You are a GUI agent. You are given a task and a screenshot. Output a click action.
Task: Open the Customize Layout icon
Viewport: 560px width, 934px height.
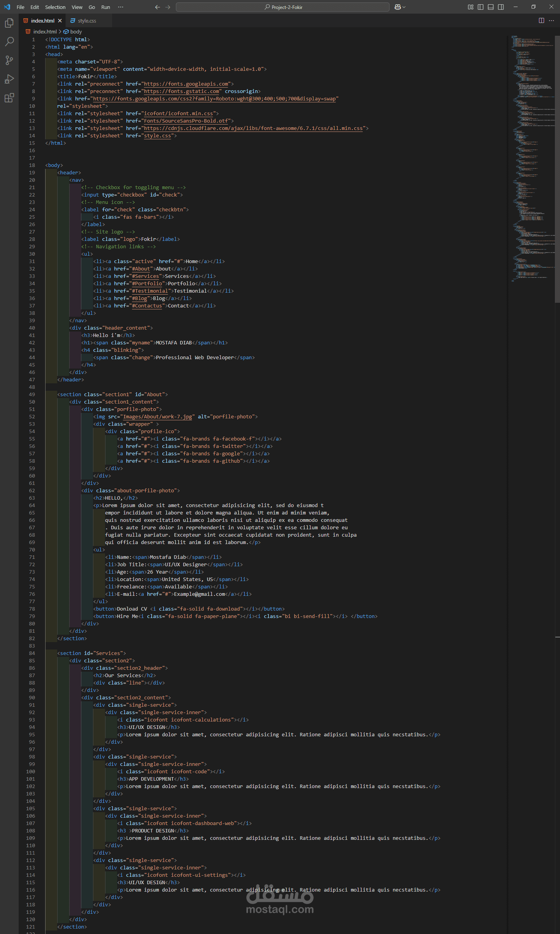coord(470,7)
